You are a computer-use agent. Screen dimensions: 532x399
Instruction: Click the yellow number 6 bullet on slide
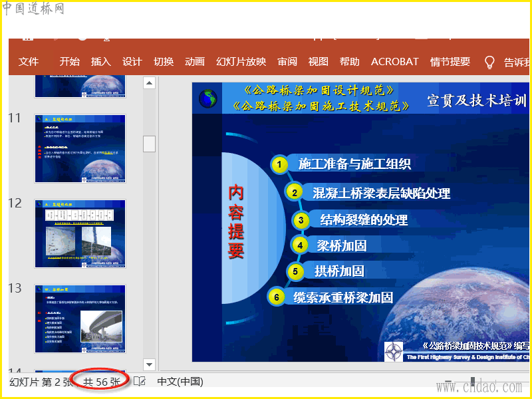(x=277, y=297)
